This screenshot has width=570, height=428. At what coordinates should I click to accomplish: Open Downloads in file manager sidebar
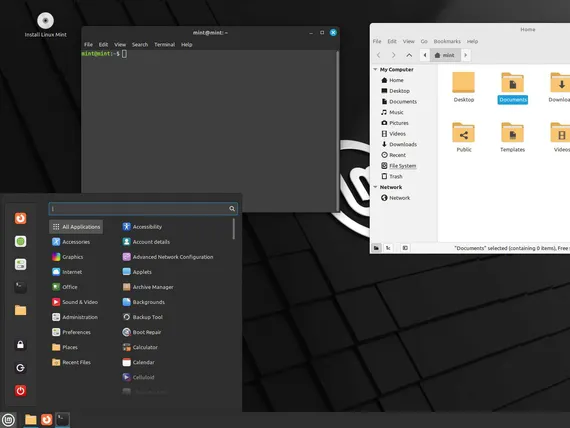click(399, 144)
